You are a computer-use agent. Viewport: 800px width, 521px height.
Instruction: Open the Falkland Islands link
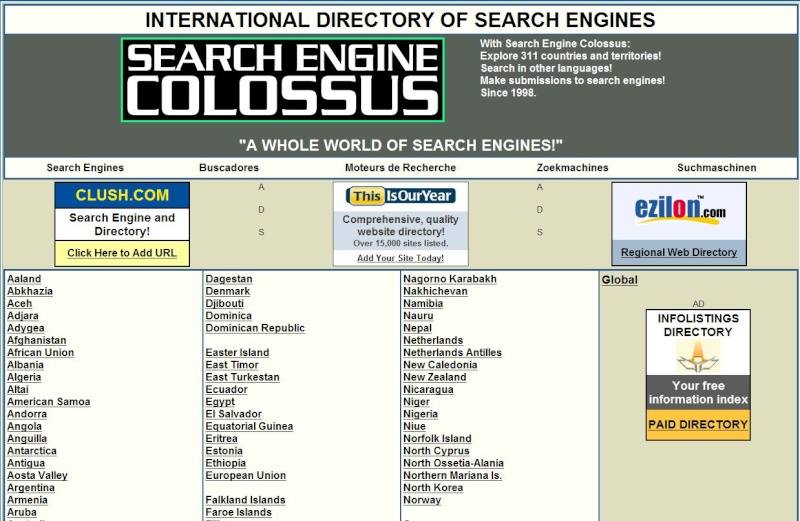(x=245, y=500)
